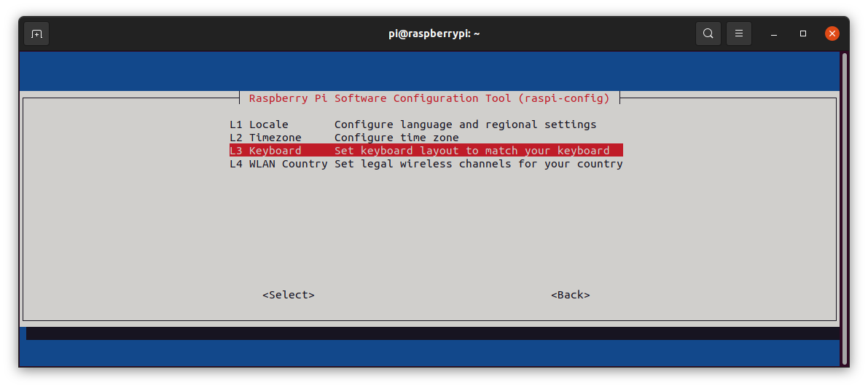This screenshot has width=868, height=388.
Task: Open a new terminal tab icon
Action: click(x=36, y=33)
